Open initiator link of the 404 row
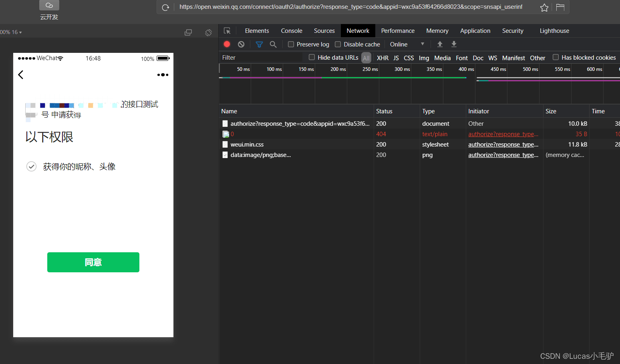 503,134
